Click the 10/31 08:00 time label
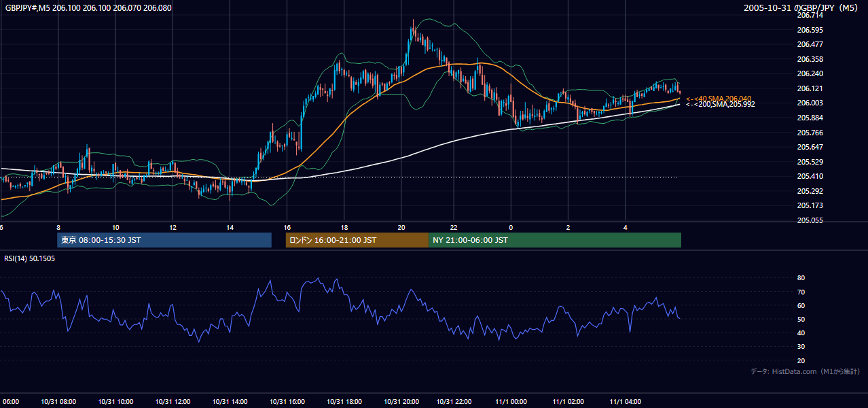 coord(58,402)
